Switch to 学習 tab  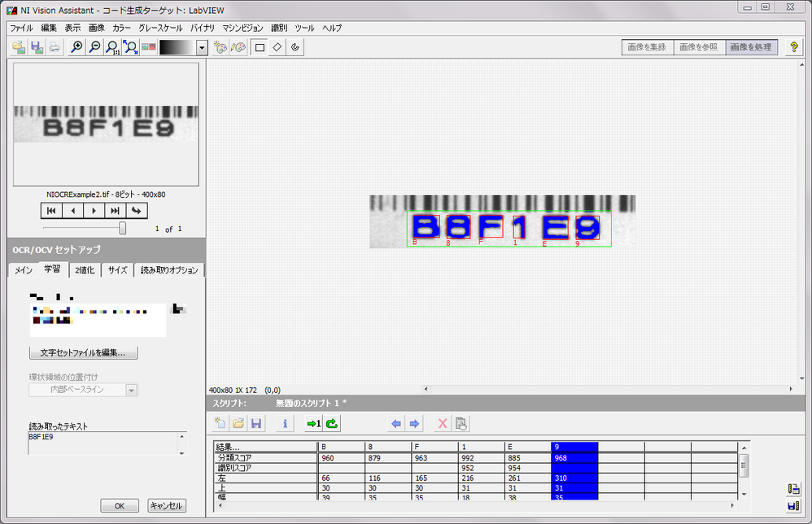(52, 269)
